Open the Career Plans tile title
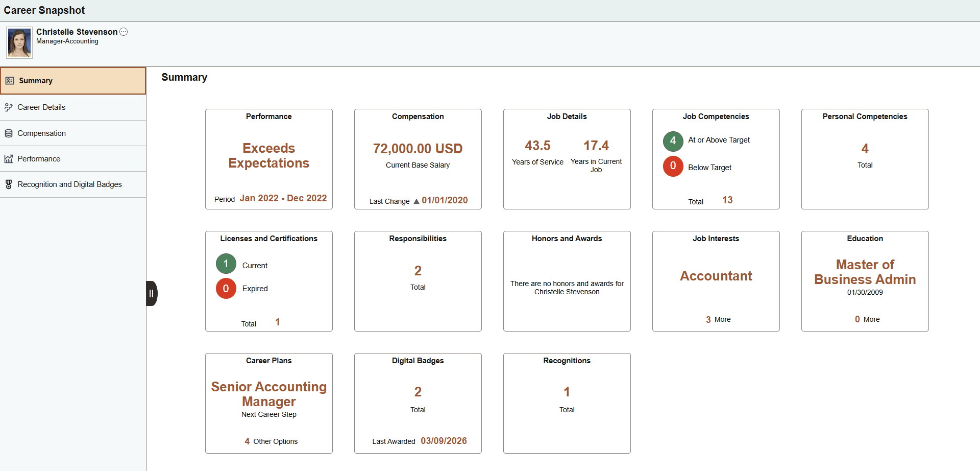 click(269, 361)
